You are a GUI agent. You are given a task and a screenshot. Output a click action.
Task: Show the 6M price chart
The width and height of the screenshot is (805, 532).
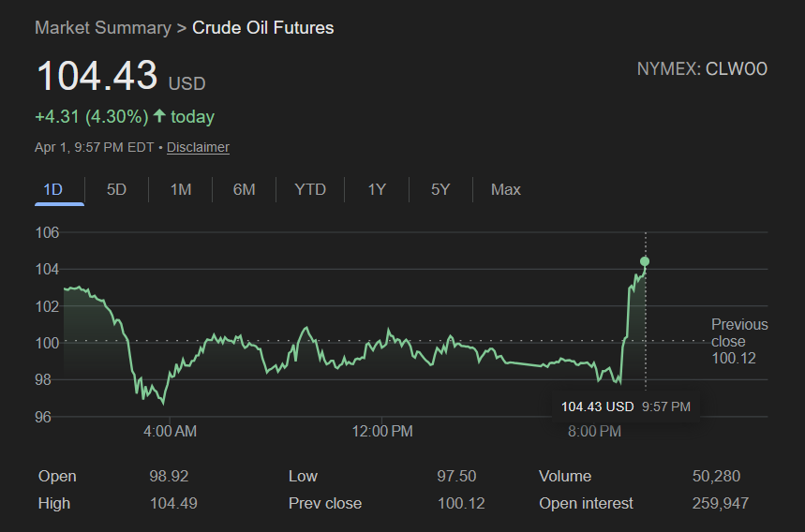(244, 189)
